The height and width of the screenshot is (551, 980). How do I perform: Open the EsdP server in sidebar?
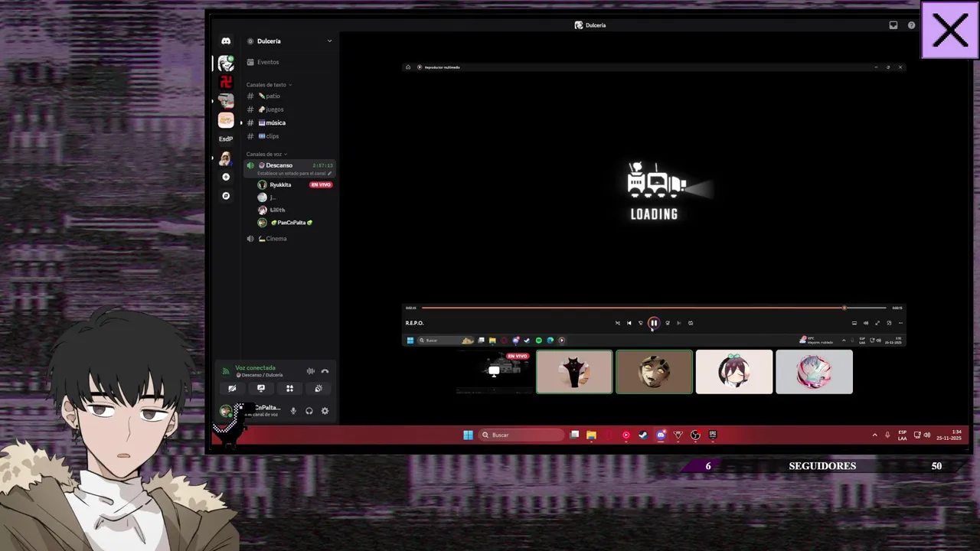click(226, 139)
